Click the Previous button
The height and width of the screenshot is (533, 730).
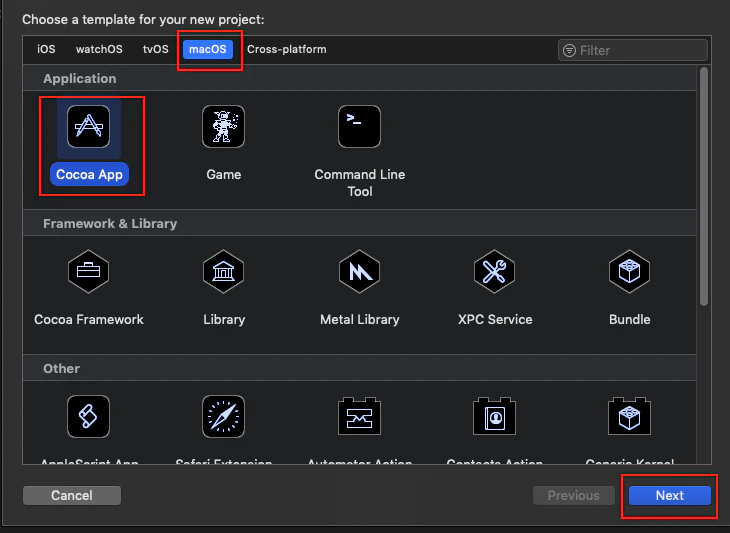(x=574, y=495)
